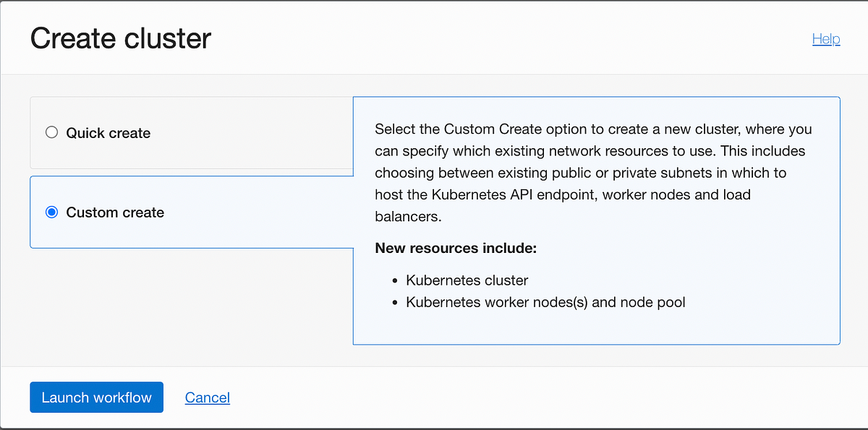Click the Launch workflow button
The width and height of the screenshot is (868, 430).
pyautogui.click(x=96, y=397)
